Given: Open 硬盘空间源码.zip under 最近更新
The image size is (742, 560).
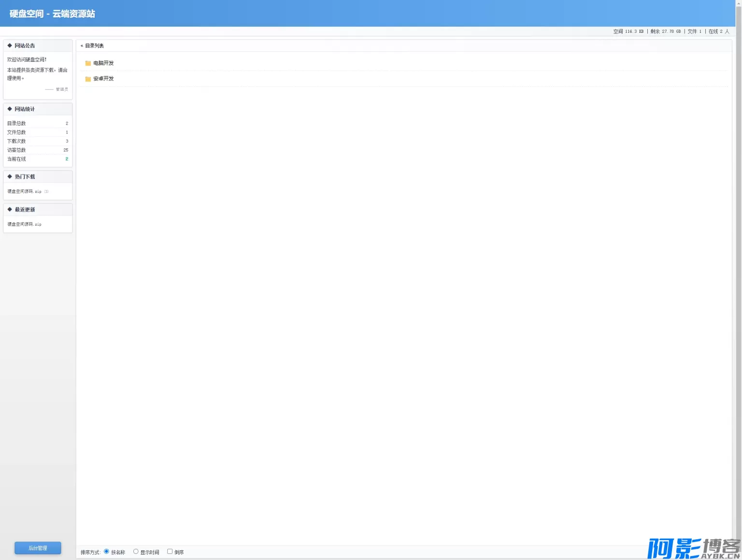Looking at the screenshot, I should coord(25,225).
